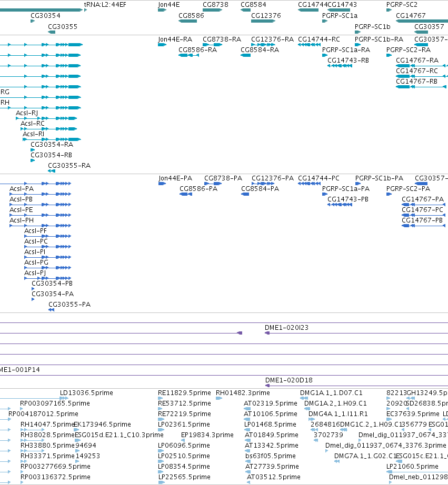Select the CG30355-RA transcript label
This screenshot has width=448, height=485.
69,166
